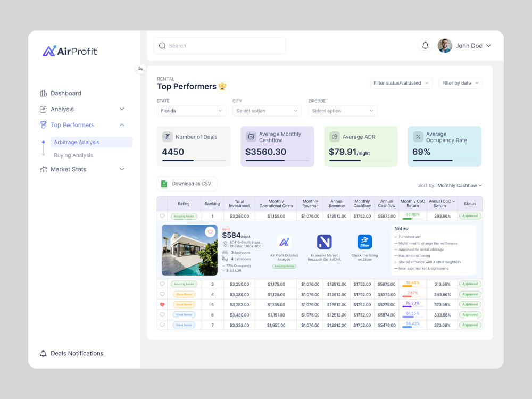The height and width of the screenshot is (399, 532).
Task: Click the bathrooms bathtub icon
Action: [x=225, y=259]
